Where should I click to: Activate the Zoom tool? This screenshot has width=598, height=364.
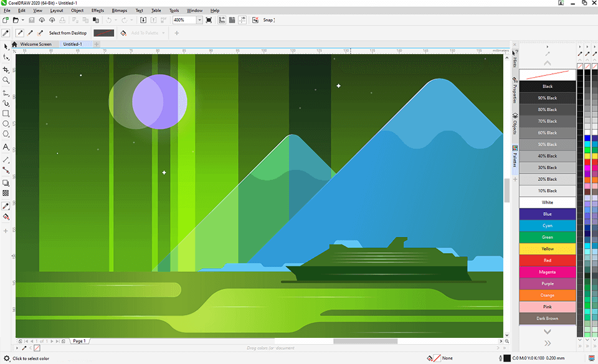pos(6,80)
